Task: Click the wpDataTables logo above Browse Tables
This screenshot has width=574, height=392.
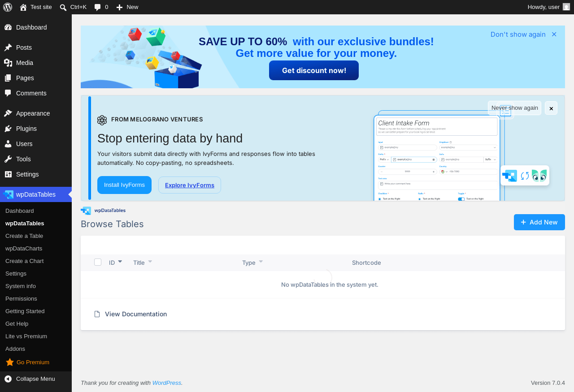Action: tap(103, 211)
